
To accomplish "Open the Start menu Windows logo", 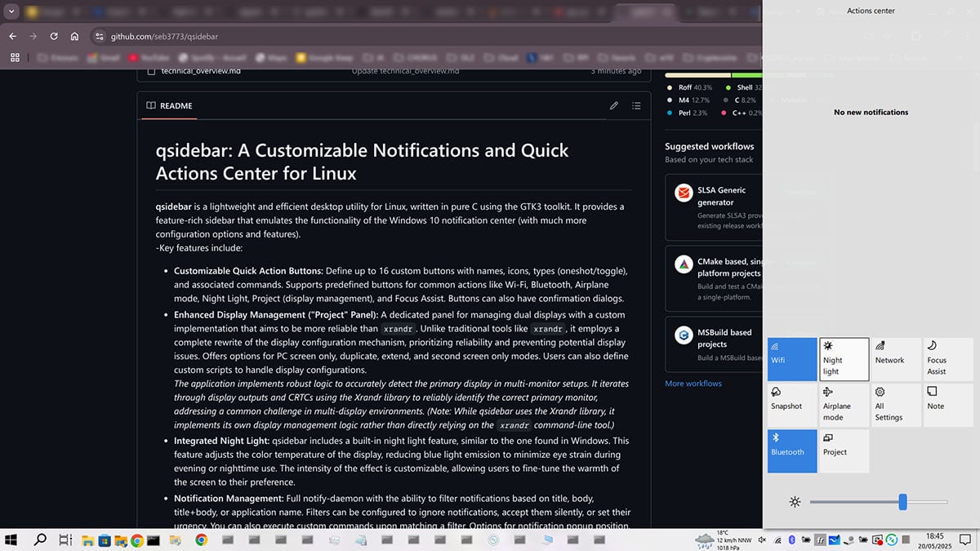I will (12, 540).
